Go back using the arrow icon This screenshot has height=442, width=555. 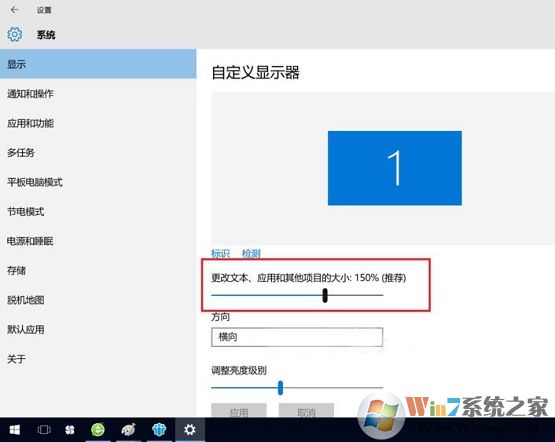pos(14,10)
